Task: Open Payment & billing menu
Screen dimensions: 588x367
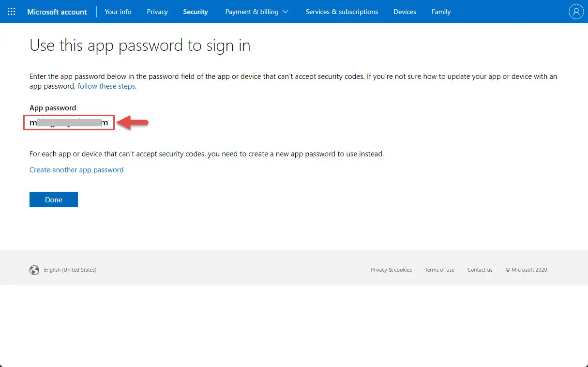Action: click(256, 12)
